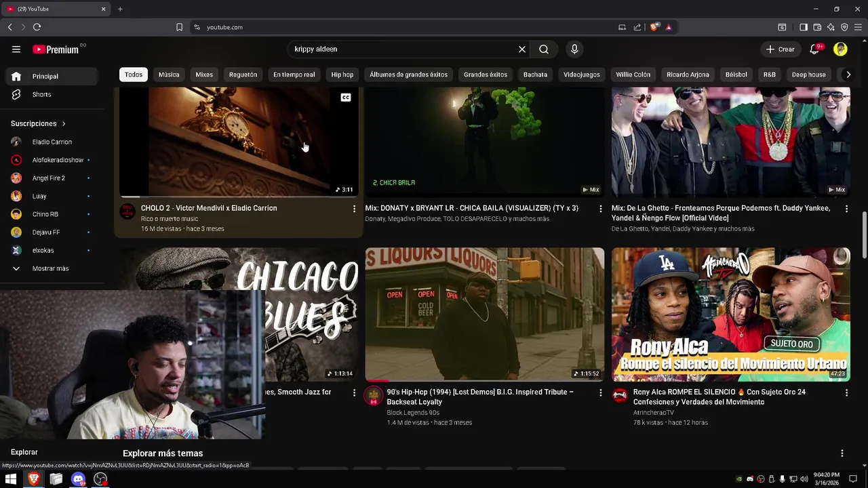Click the magnifier search button
Screen dimensions: 868x488
pyautogui.click(x=544, y=49)
